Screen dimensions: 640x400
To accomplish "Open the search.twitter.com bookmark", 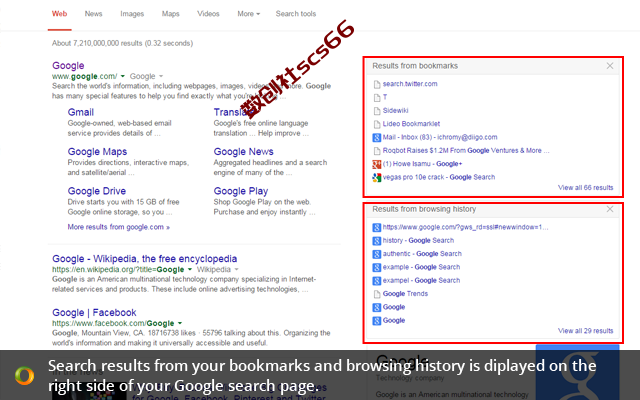I will pos(410,84).
